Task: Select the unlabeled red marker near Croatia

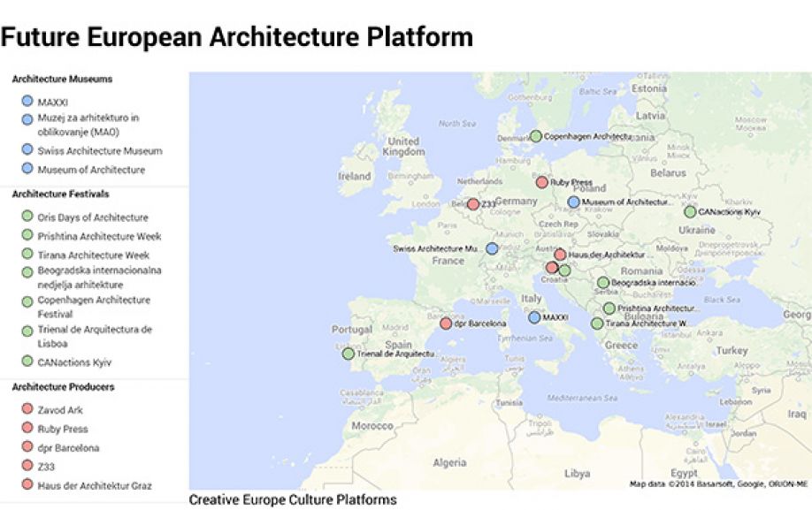Action: [552, 268]
